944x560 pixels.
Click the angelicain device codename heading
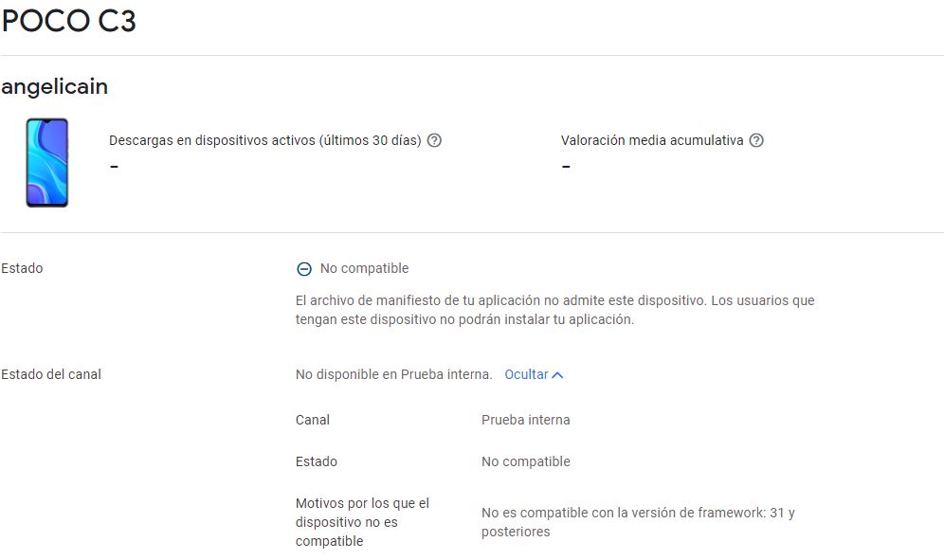point(55,86)
